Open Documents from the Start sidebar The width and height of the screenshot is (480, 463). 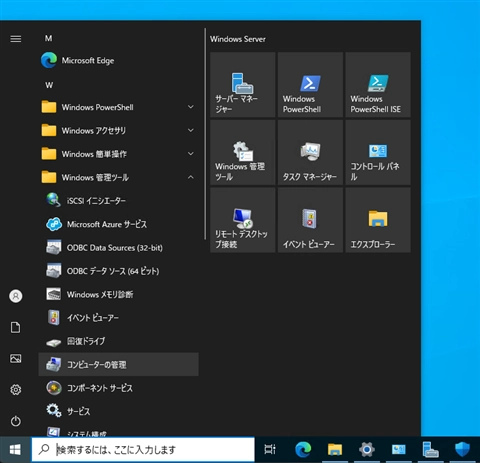16,327
